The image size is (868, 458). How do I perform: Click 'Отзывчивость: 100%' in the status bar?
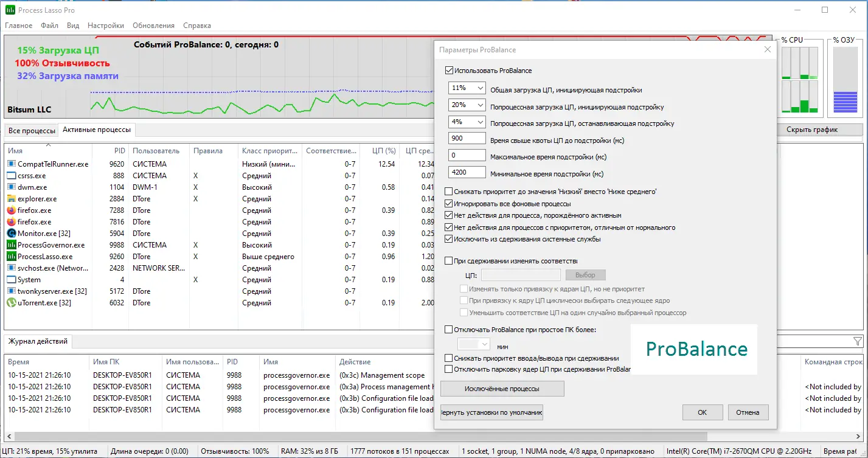(234, 451)
